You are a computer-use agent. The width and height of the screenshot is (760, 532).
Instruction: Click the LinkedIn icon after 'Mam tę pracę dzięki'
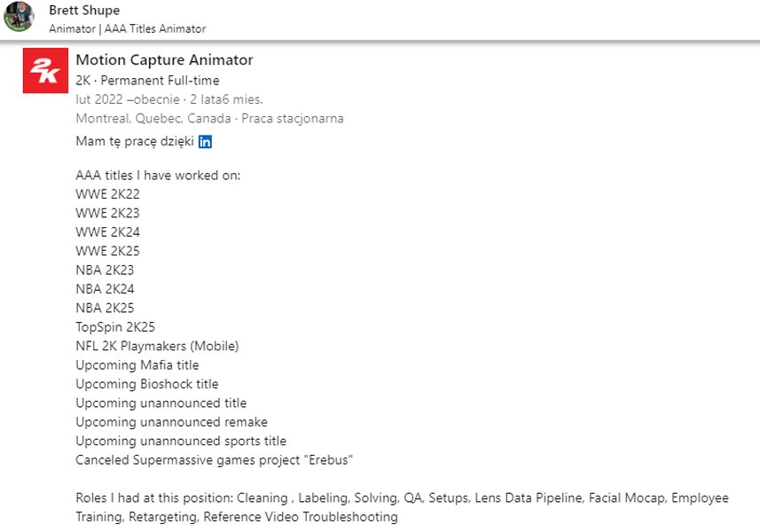206,142
